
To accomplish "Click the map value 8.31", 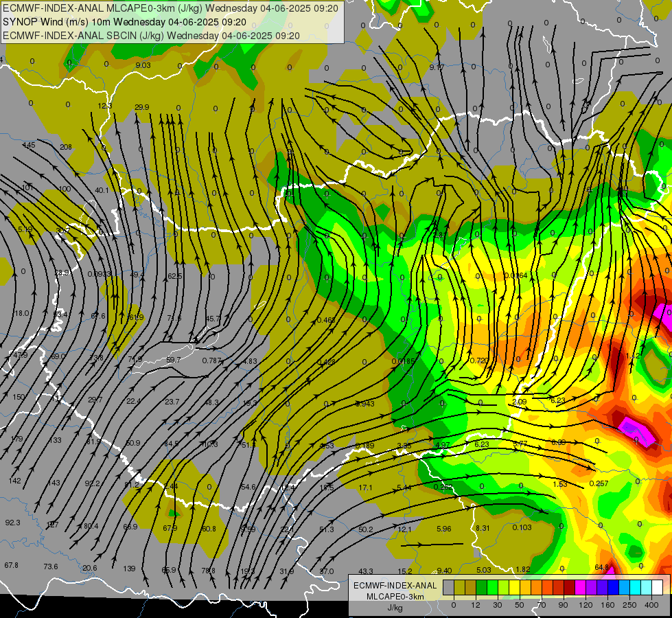I will click(483, 528).
